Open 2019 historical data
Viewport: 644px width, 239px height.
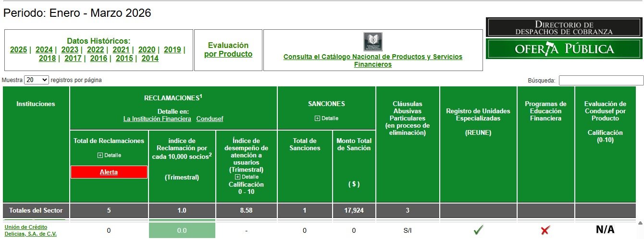click(x=172, y=49)
